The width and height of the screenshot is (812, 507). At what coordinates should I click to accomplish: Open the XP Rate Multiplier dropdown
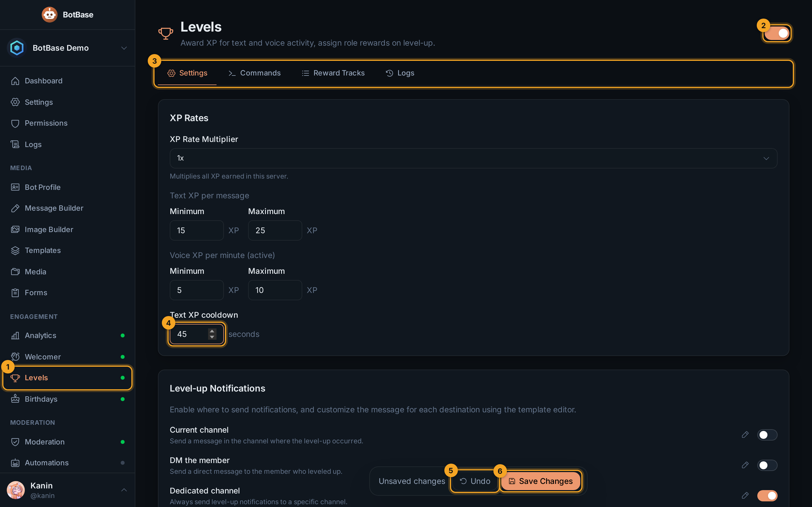pyautogui.click(x=473, y=158)
